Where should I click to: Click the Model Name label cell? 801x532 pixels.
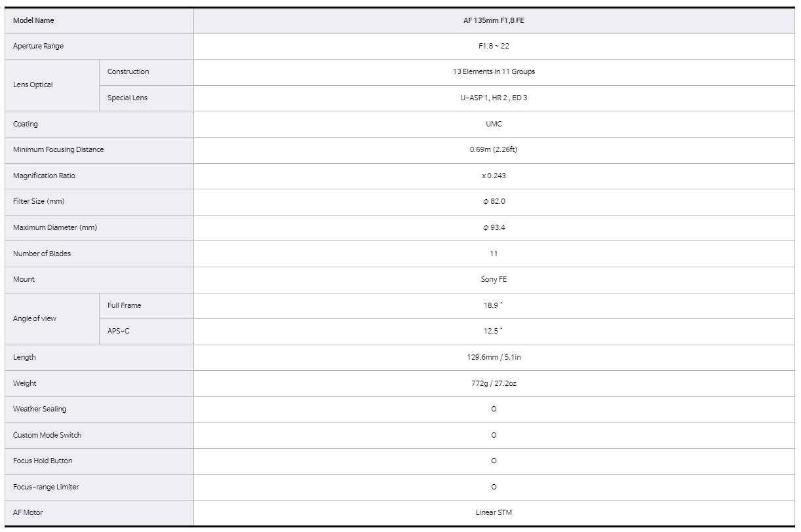tap(34, 20)
